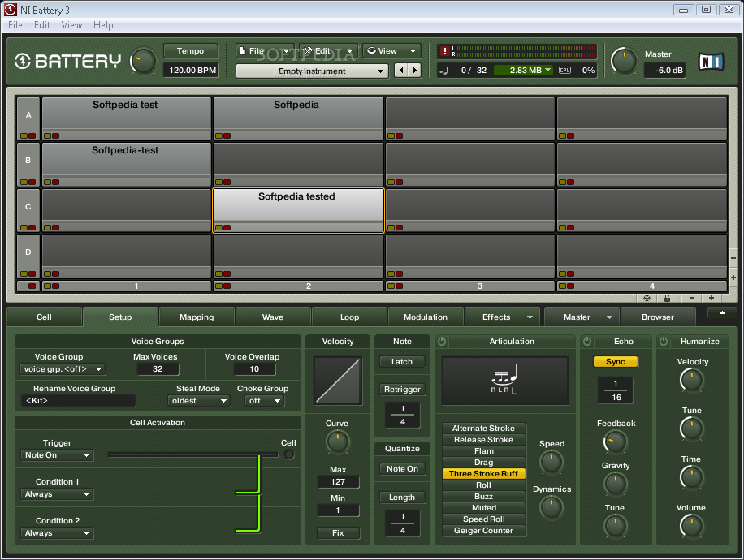Disable the Echo Sync button
This screenshot has width=744, height=560.
[616, 362]
